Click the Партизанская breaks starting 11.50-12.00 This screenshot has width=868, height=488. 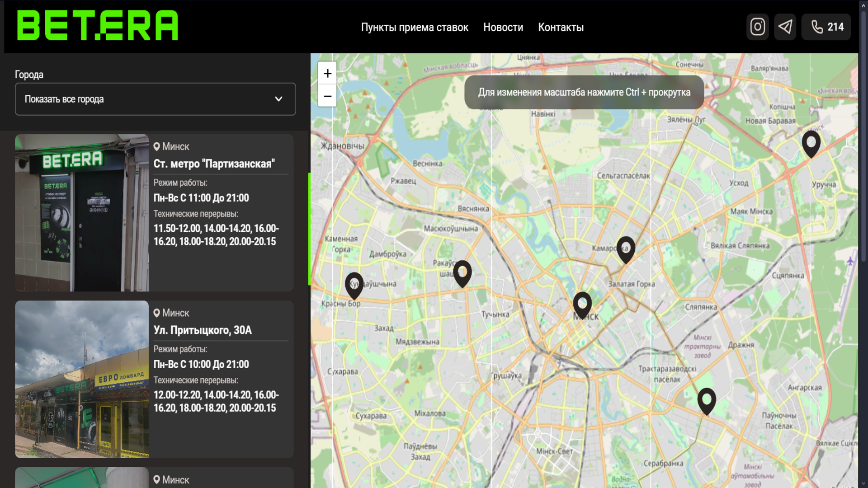[216, 235]
